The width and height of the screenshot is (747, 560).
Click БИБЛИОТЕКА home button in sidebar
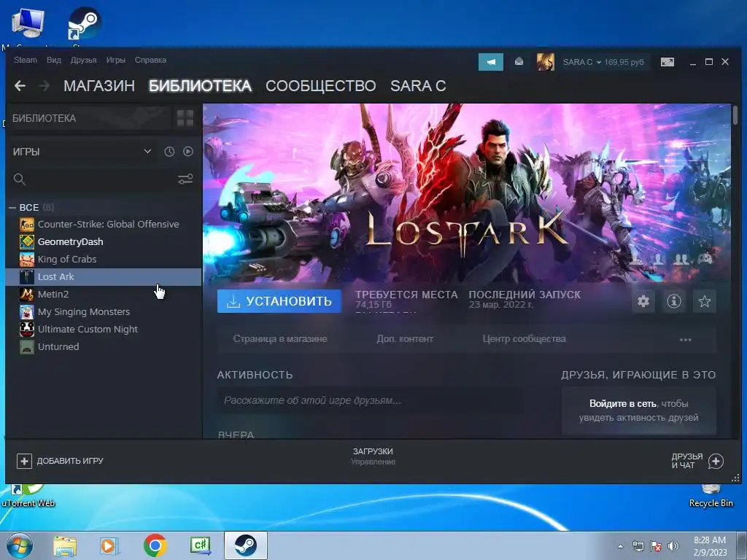tap(88, 118)
